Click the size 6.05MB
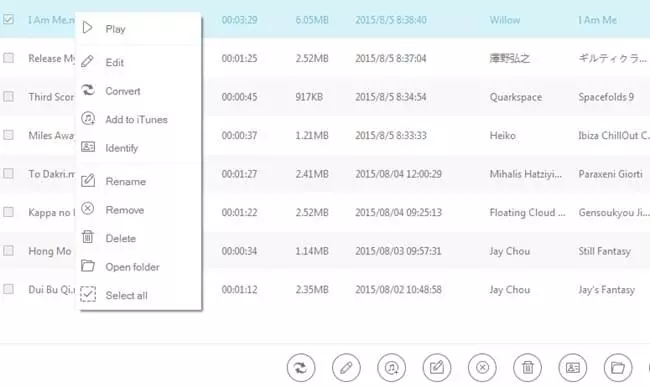Image resolution: width=650 pixels, height=387 pixels. pos(312,20)
